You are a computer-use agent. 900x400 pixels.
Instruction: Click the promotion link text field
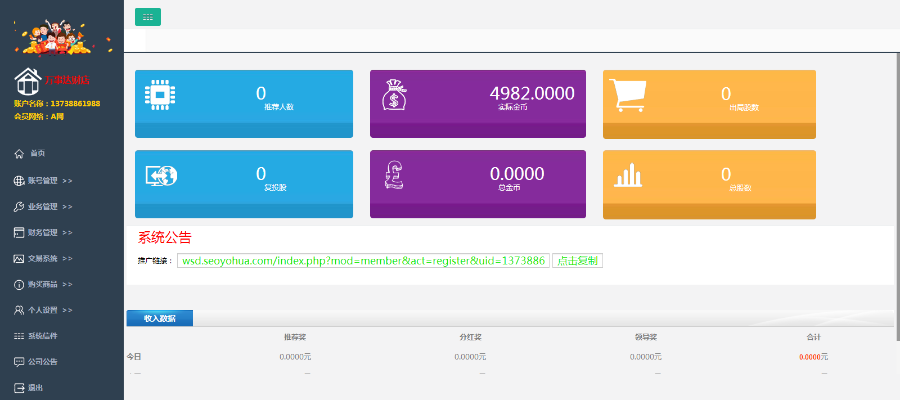(x=363, y=261)
